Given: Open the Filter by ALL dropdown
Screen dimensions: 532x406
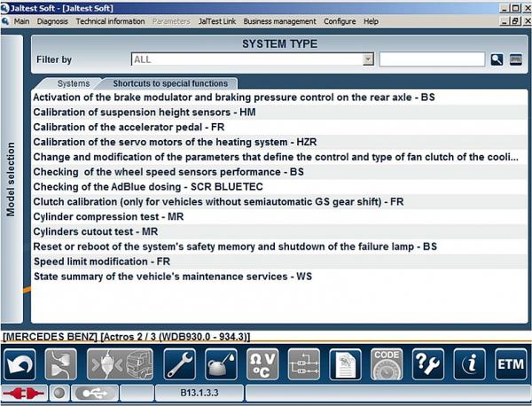Looking at the screenshot, I should point(253,59).
